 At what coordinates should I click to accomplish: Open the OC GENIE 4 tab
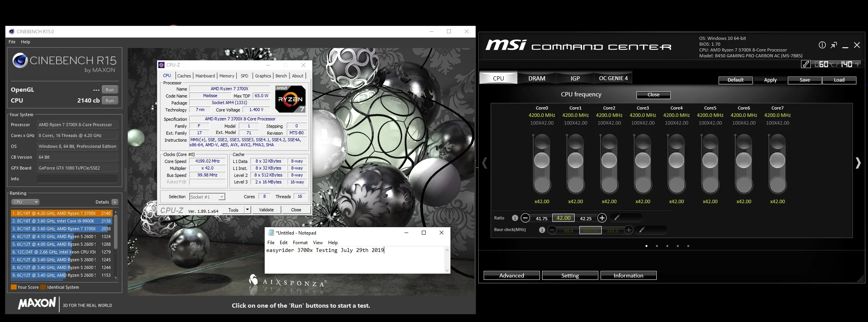click(x=613, y=78)
